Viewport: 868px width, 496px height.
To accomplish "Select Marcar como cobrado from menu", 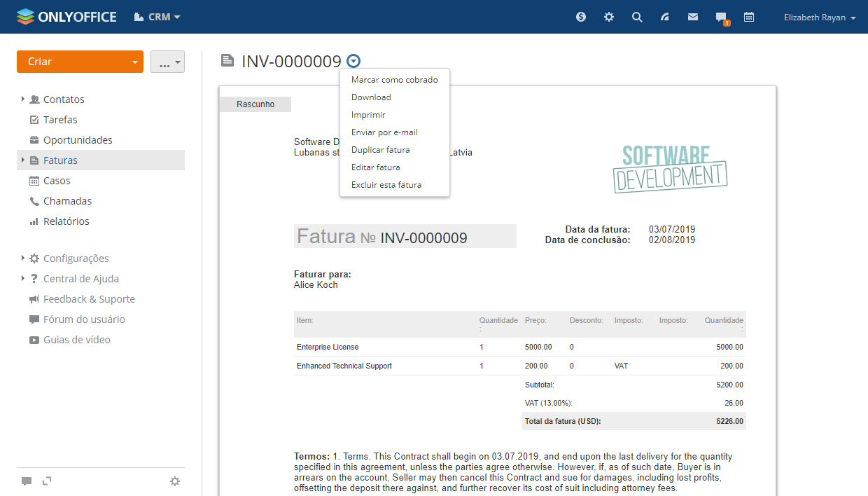I will coord(394,80).
